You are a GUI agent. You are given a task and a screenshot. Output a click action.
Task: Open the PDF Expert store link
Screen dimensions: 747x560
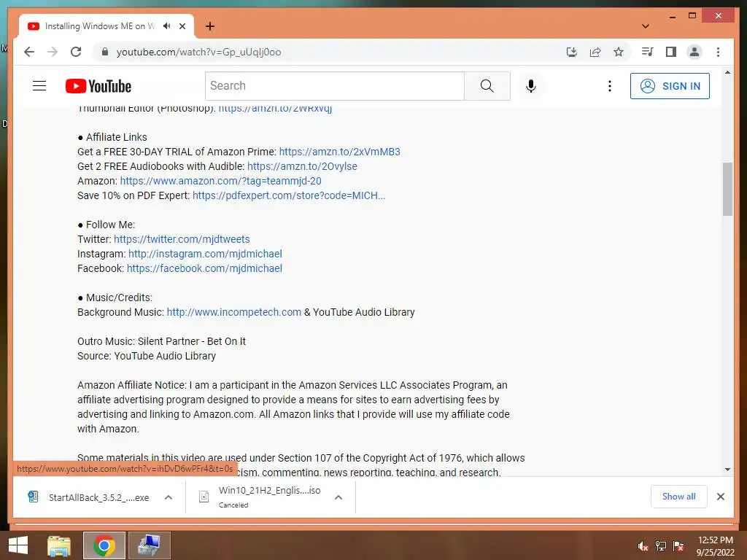pos(289,195)
